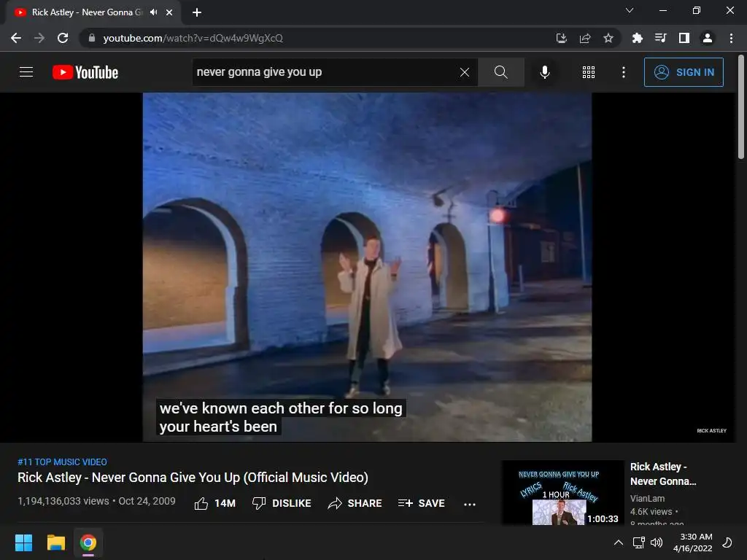Open Chrome profile avatar
747x560 pixels.
(x=708, y=38)
